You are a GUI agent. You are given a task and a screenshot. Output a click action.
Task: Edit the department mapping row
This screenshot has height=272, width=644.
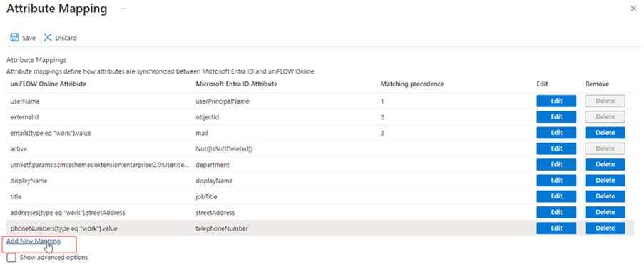[556, 164]
